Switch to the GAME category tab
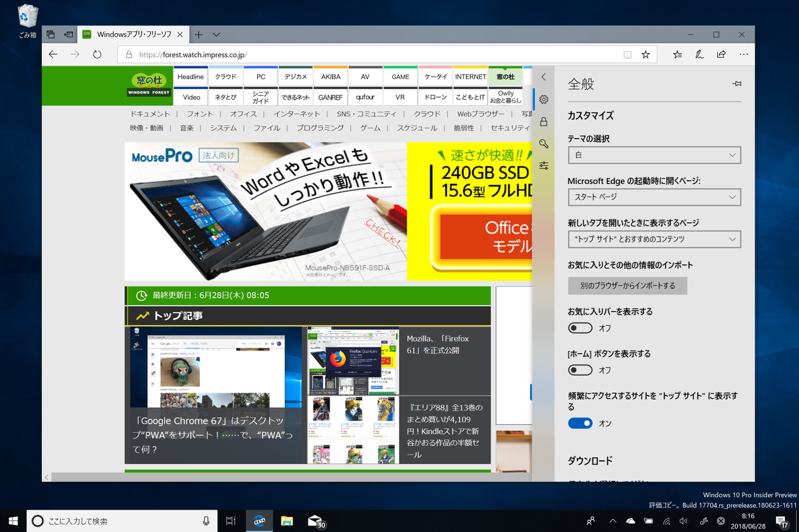 [x=400, y=76]
